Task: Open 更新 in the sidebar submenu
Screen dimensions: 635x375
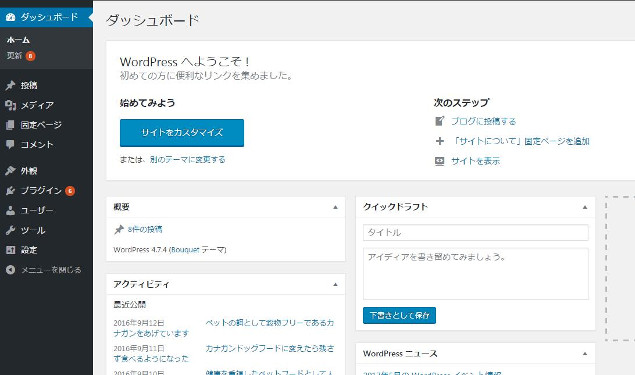Action: 14,55
